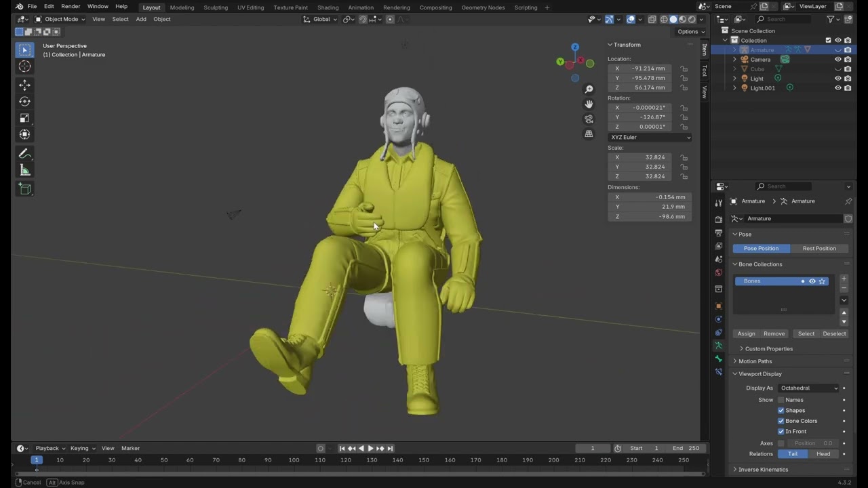Viewport: 868px width, 488px height.
Task: Open the XYZ Euler rotation mode dropdown
Action: click(650, 138)
